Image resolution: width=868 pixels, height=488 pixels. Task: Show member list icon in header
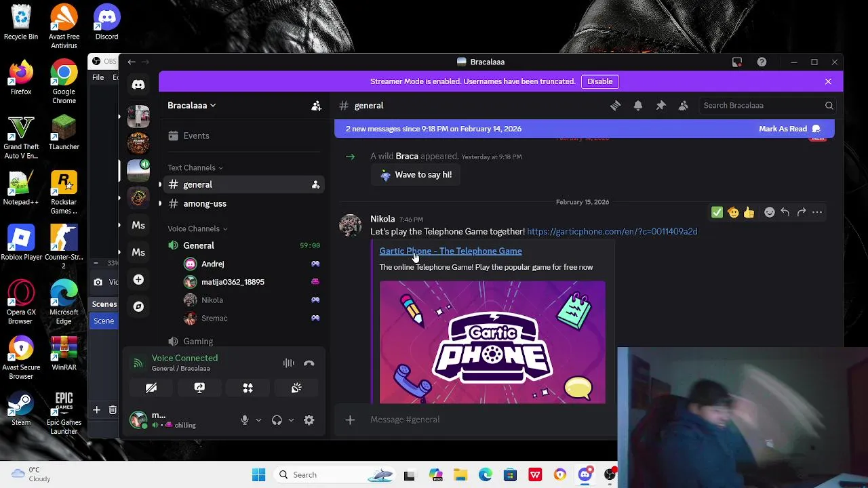(684, 106)
